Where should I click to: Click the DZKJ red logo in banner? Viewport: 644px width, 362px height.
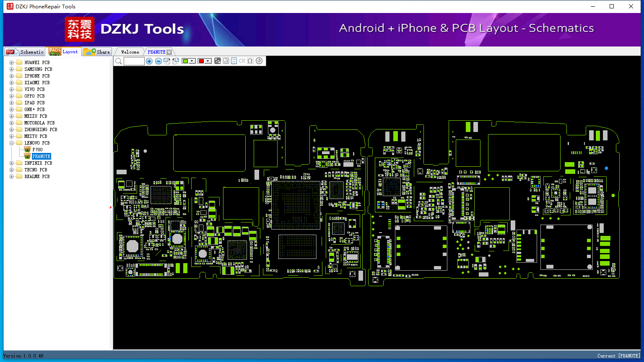pos(79,29)
